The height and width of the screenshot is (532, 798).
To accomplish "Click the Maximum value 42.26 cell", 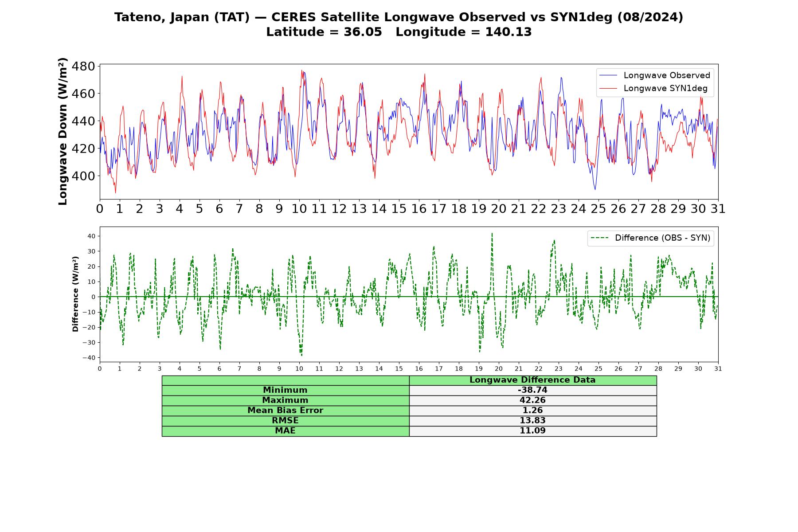I will (x=532, y=400).
